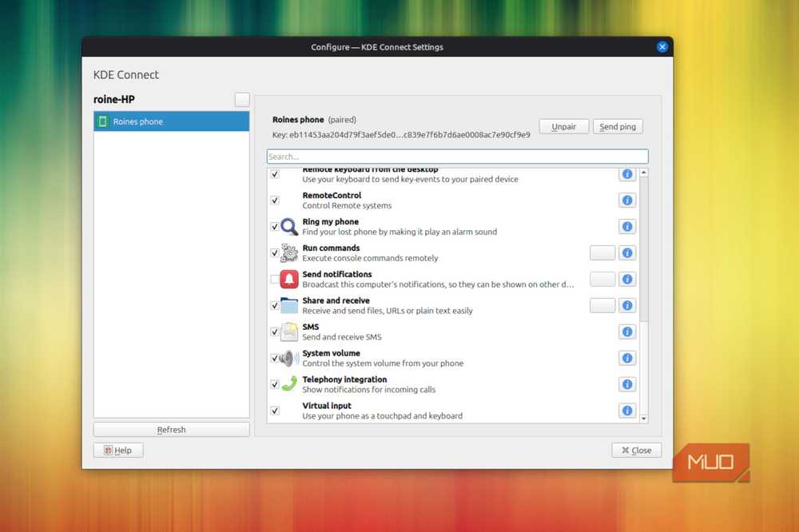
Task: Focus the plugin Search field
Action: coord(457,157)
